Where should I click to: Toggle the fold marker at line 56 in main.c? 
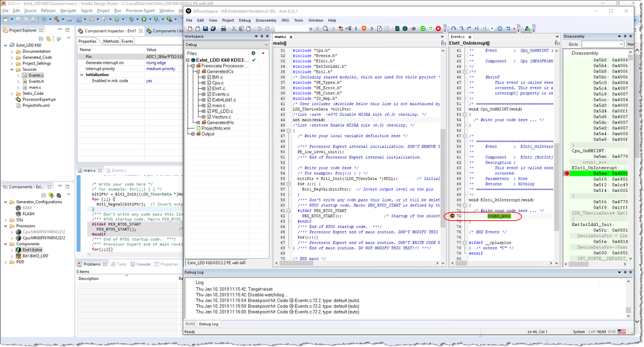[288, 183]
